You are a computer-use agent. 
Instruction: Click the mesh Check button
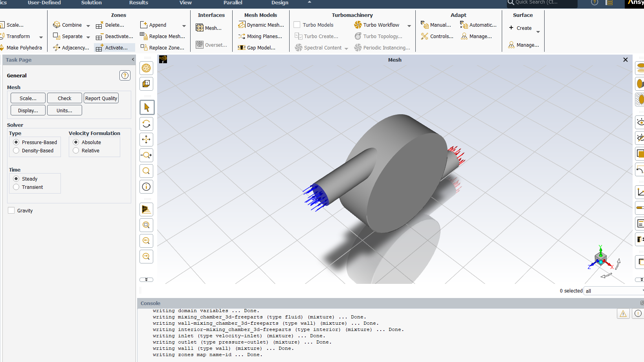click(x=64, y=98)
